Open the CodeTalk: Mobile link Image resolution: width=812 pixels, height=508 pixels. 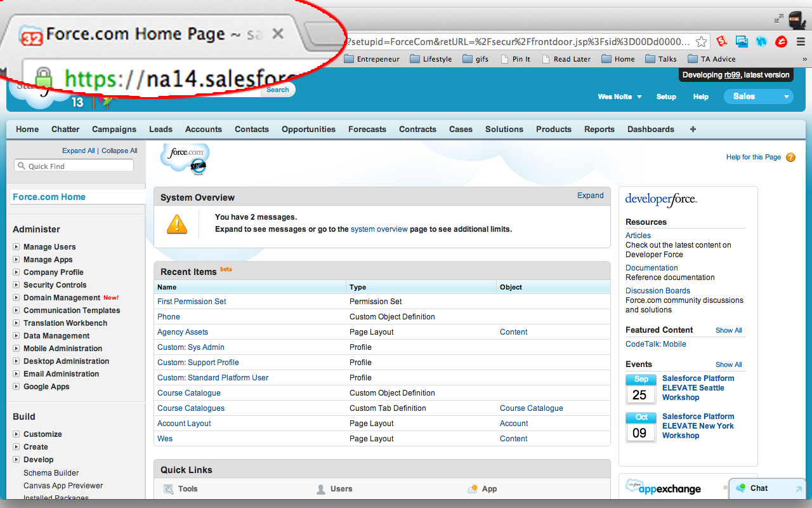(x=656, y=344)
